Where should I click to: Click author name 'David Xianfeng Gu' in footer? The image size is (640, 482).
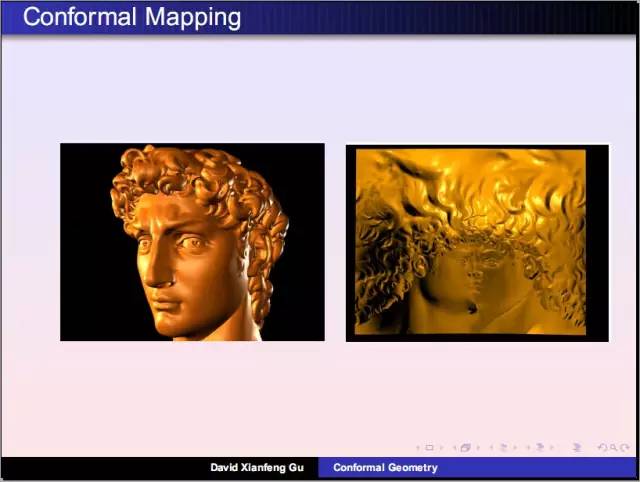click(x=257, y=468)
